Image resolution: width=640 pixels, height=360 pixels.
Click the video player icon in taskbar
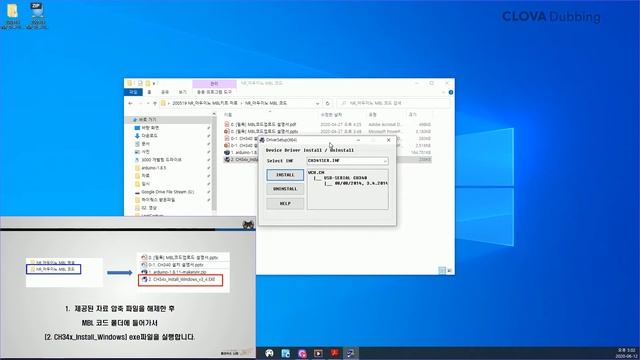pyautogui.click(x=318, y=353)
